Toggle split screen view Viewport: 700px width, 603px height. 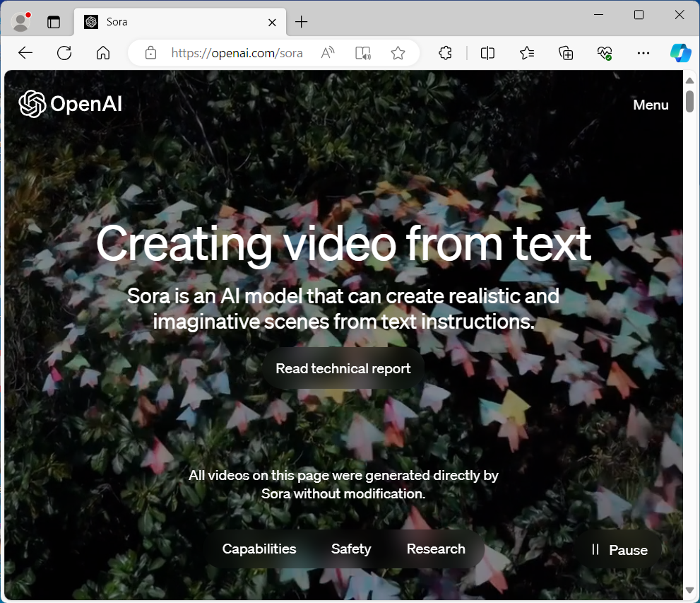[487, 53]
